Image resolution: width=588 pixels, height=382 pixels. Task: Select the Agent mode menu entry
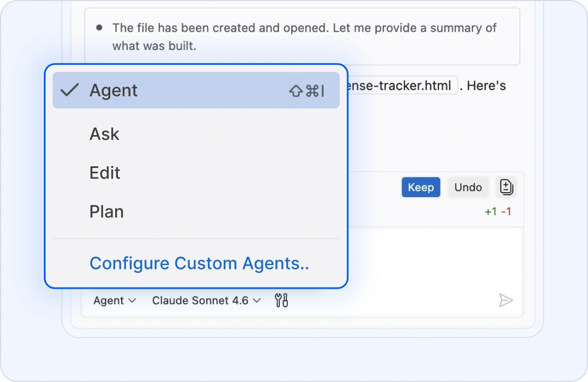[x=114, y=91]
